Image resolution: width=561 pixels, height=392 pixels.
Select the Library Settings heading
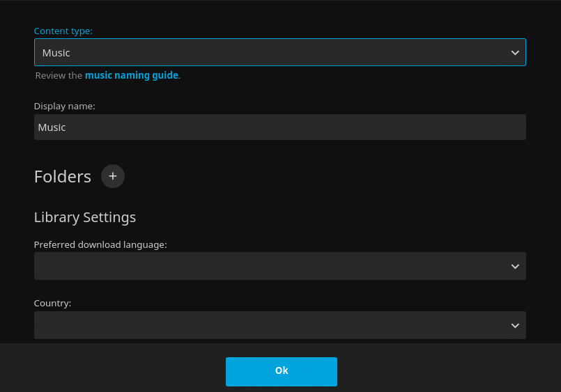point(85,217)
